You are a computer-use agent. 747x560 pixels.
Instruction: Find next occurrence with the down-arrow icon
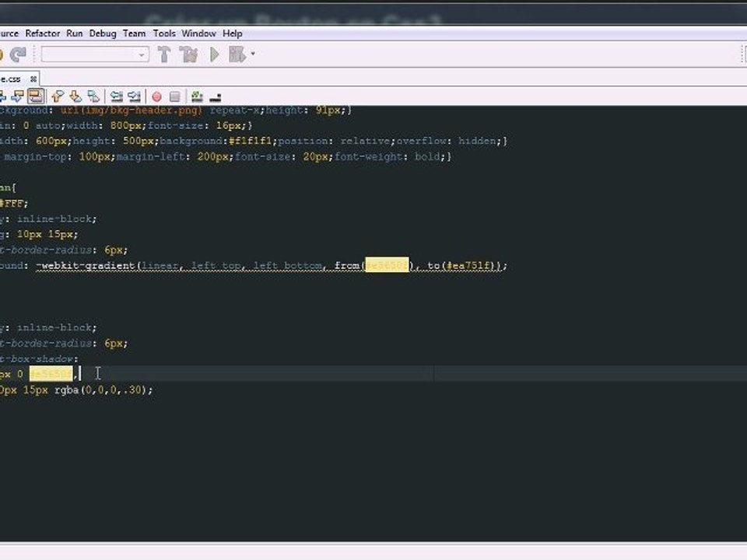click(x=18, y=96)
